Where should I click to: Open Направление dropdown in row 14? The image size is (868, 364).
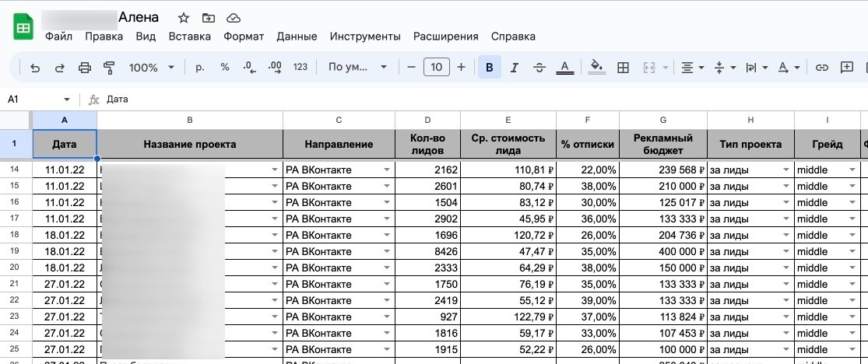point(386,170)
